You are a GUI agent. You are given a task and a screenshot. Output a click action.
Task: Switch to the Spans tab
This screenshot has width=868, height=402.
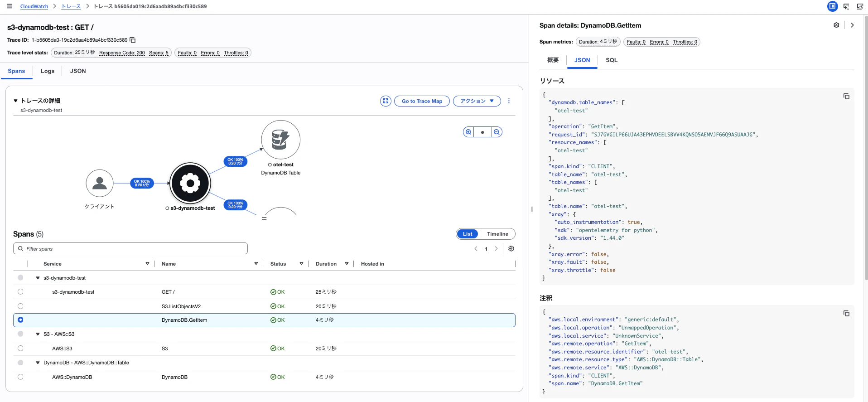click(x=16, y=71)
